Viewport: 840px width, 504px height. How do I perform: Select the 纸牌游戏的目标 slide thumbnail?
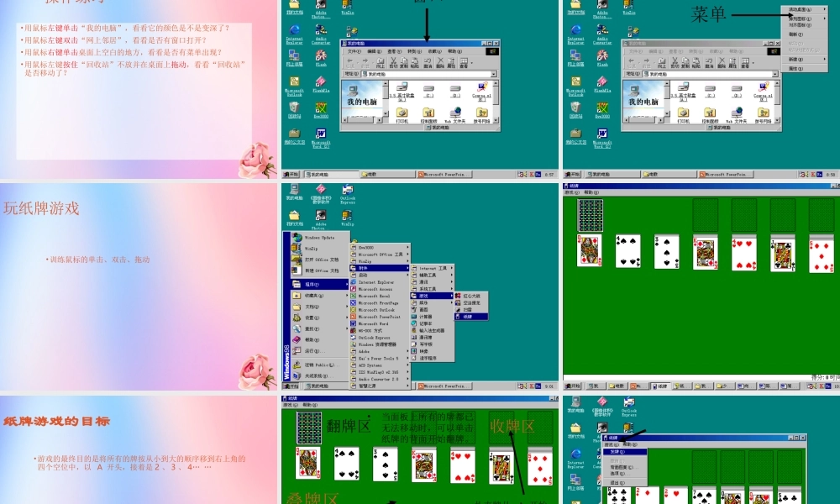(139, 450)
